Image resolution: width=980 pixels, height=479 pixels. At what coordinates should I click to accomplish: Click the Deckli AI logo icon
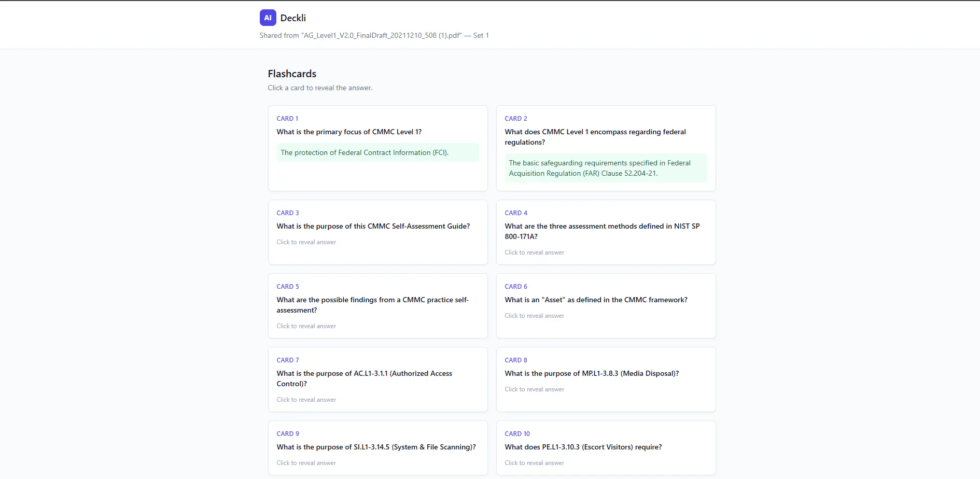click(268, 18)
